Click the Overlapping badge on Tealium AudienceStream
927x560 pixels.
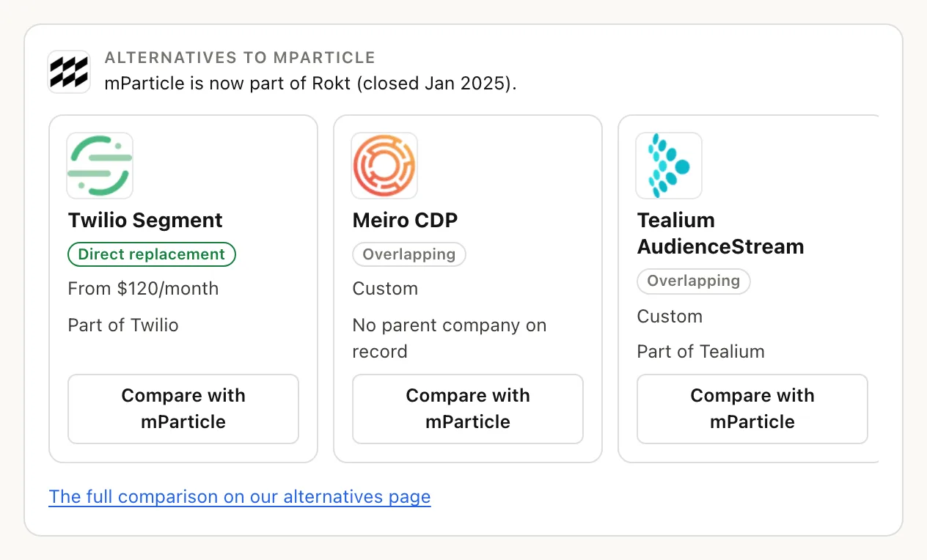click(694, 281)
